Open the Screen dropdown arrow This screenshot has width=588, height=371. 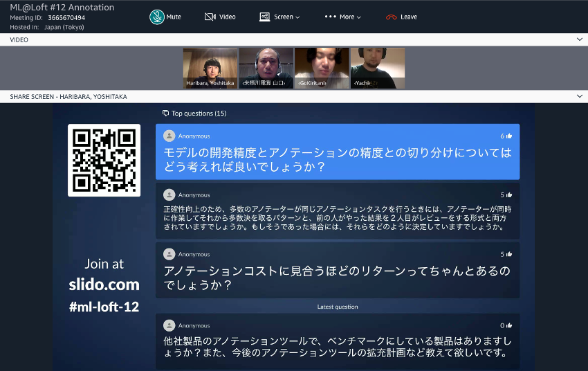(x=297, y=17)
